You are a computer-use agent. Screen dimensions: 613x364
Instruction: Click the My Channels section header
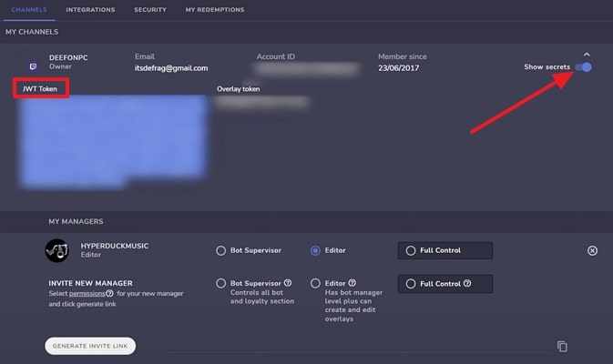pyautogui.click(x=32, y=32)
